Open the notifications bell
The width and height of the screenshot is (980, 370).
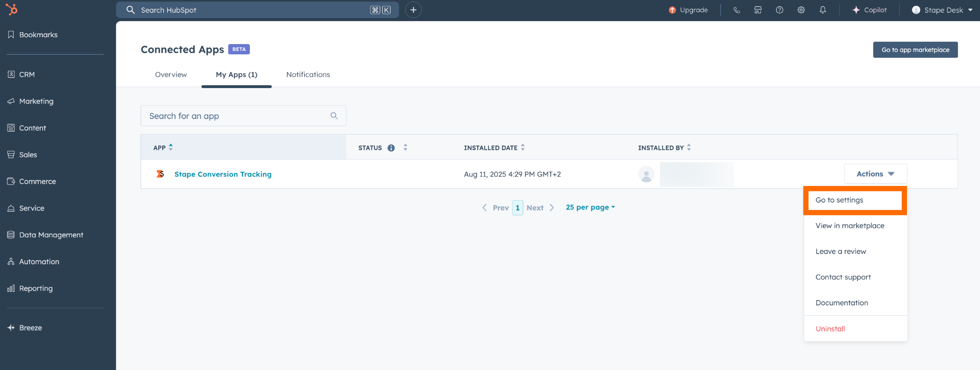coord(823,10)
